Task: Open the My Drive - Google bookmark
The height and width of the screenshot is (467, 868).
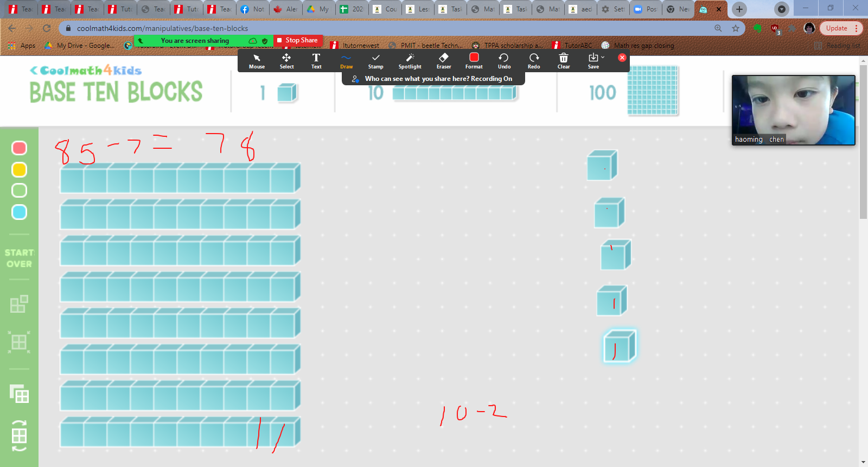Action: coord(80,46)
